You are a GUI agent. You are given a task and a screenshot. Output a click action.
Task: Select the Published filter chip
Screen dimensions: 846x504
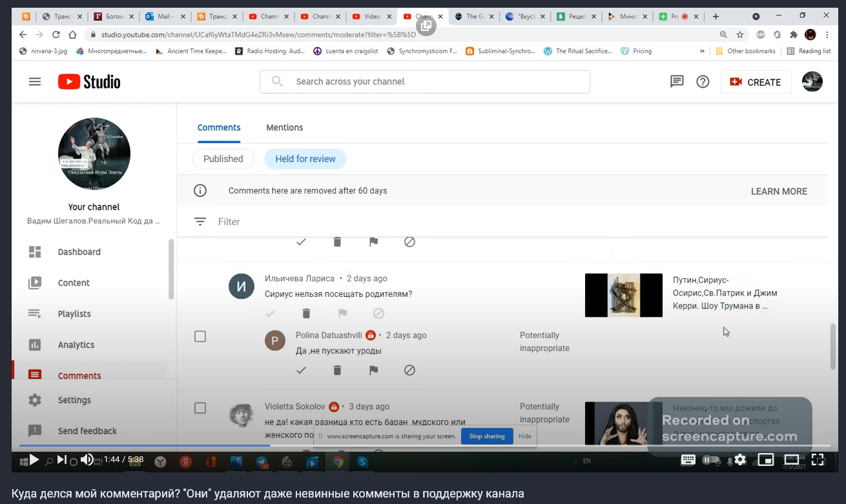tap(223, 159)
